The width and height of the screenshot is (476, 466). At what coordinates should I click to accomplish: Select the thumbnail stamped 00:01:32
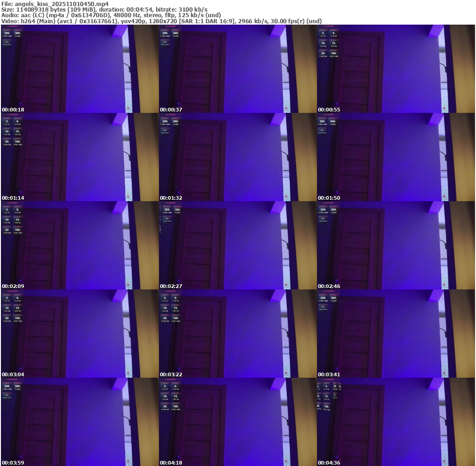tap(238, 157)
